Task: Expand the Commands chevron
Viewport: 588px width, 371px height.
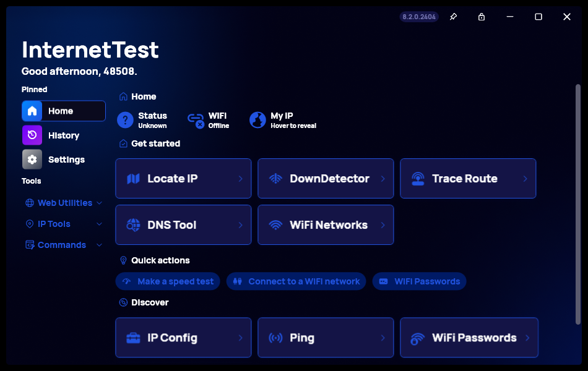Action: [100, 245]
